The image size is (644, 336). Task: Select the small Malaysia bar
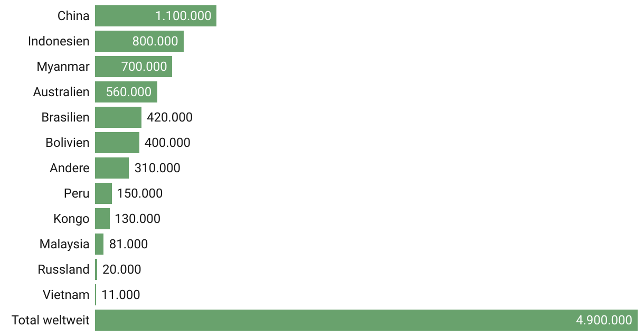[99, 244]
